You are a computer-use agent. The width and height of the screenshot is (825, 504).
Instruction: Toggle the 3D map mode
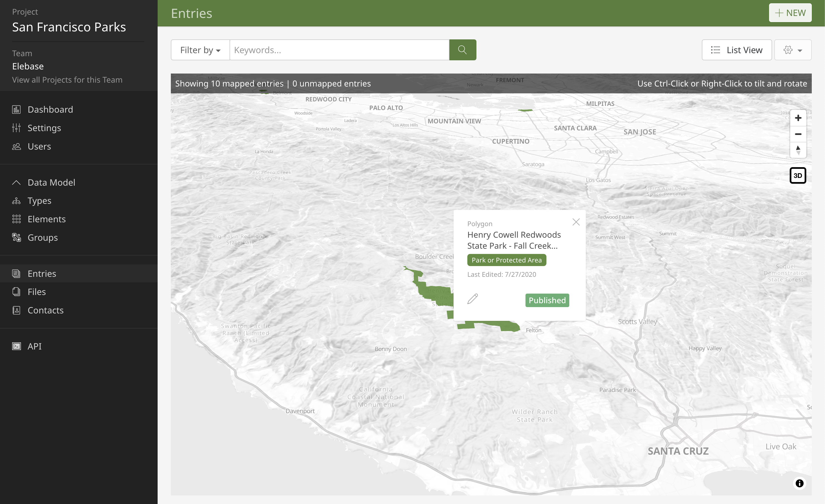coord(798,175)
